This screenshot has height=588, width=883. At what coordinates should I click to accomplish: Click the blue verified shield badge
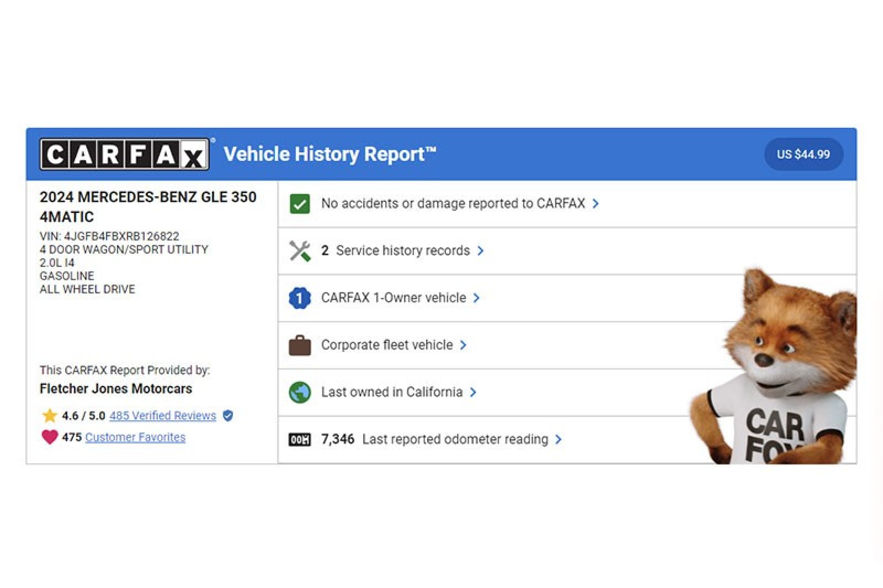(228, 416)
